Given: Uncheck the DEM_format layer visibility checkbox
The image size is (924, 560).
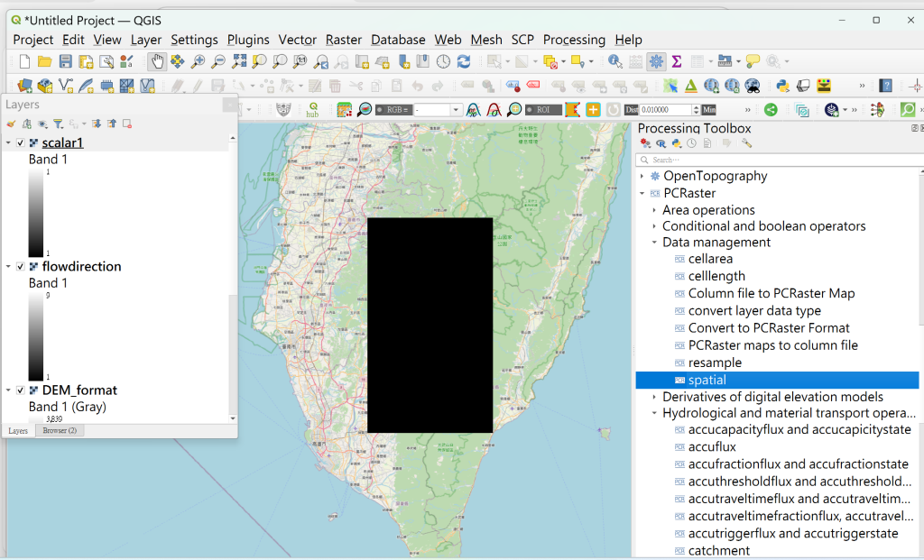Looking at the screenshot, I should tap(21, 390).
